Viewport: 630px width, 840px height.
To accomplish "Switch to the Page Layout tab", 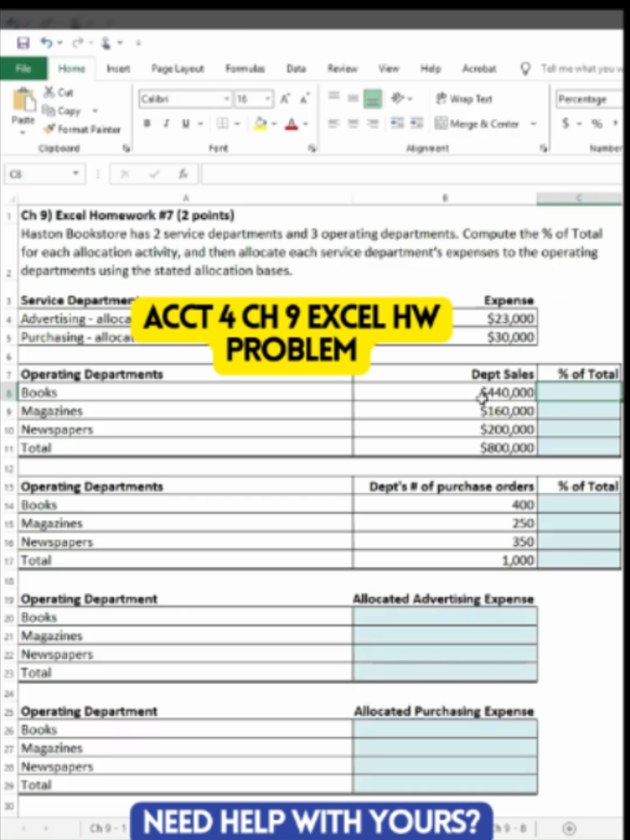I will (177, 68).
